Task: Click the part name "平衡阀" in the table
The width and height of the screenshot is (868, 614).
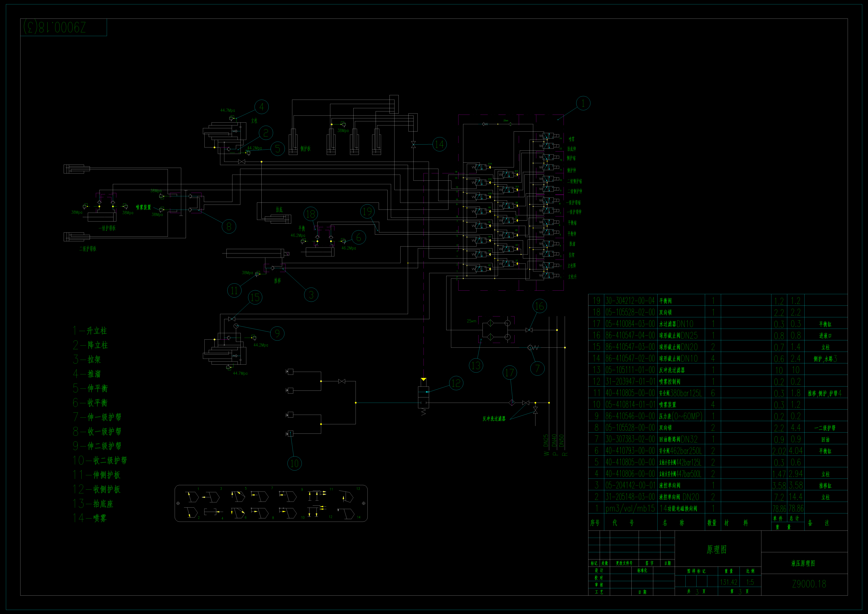Action: [665, 301]
